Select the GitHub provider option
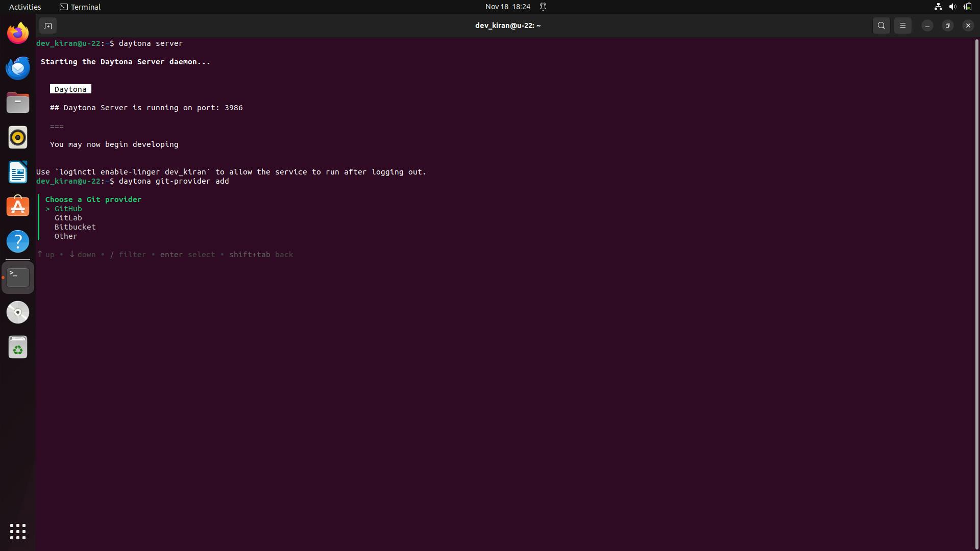980x551 pixels. (68, 209)
